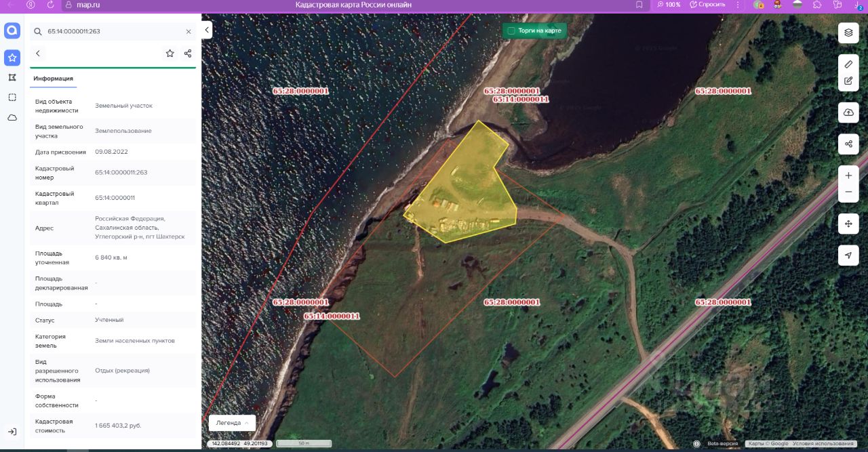Click the Учтенный status value
The image size is (868, 452).
(109, 320)
